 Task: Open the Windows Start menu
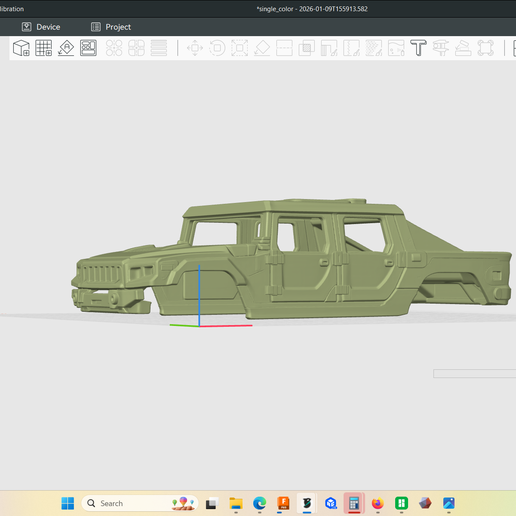68,503
